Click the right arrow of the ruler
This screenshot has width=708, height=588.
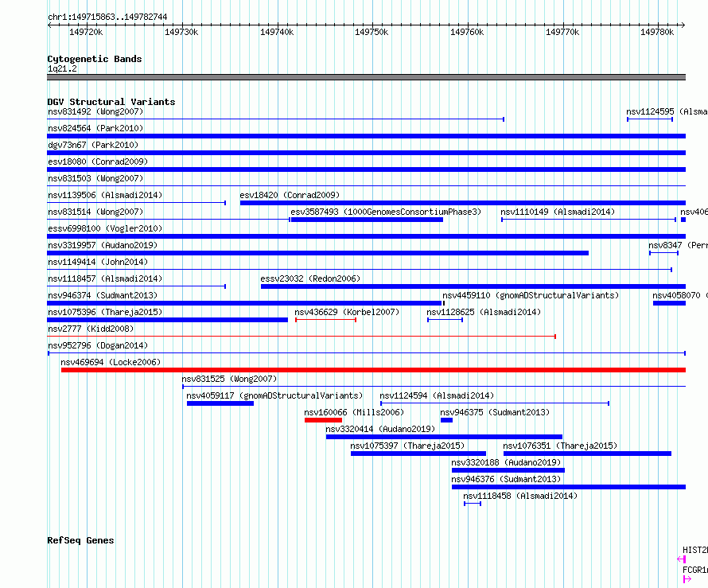(683, 25)
